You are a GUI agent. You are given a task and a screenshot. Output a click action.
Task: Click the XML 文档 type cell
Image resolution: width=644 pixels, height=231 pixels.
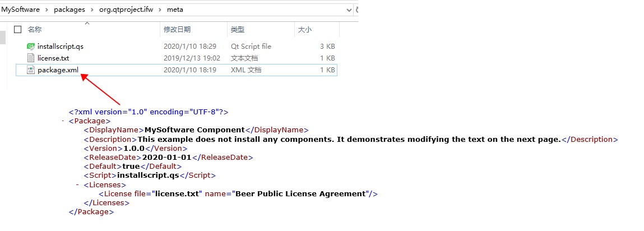coord(246,70)
